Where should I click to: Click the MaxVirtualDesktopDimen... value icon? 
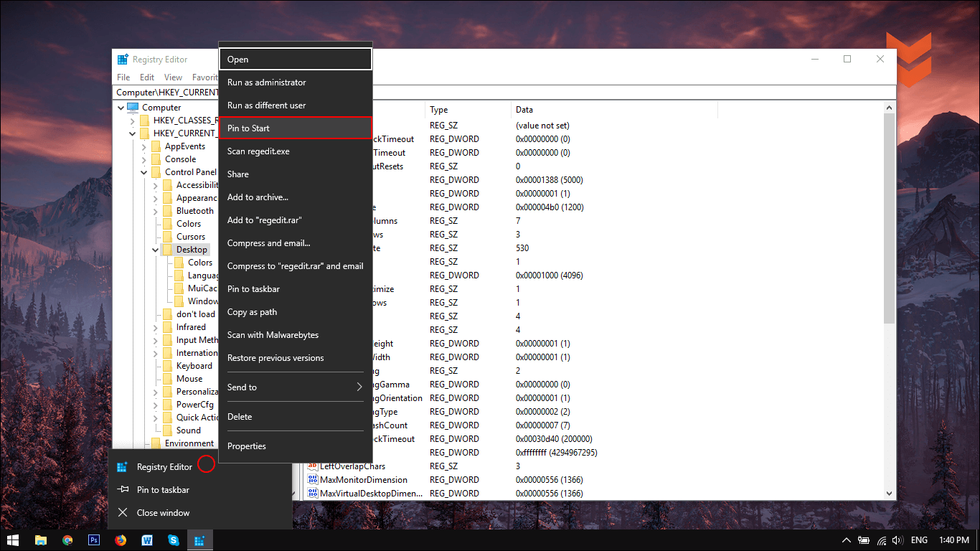point(313,493)
